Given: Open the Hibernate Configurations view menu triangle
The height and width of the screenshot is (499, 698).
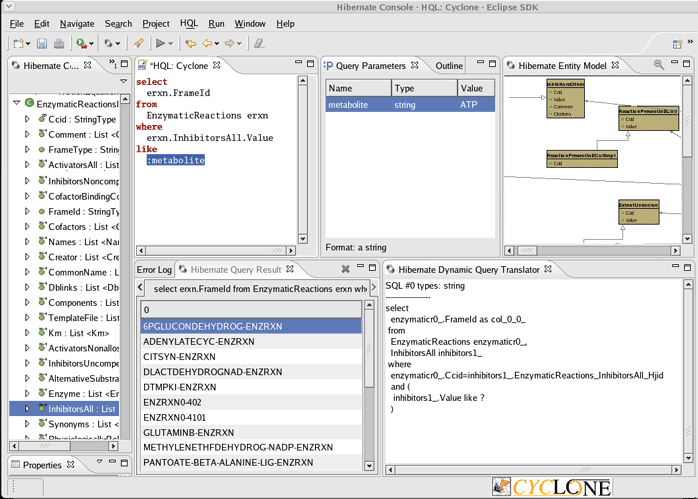Looking at the screenshot, I should click(x=123, y=81).
